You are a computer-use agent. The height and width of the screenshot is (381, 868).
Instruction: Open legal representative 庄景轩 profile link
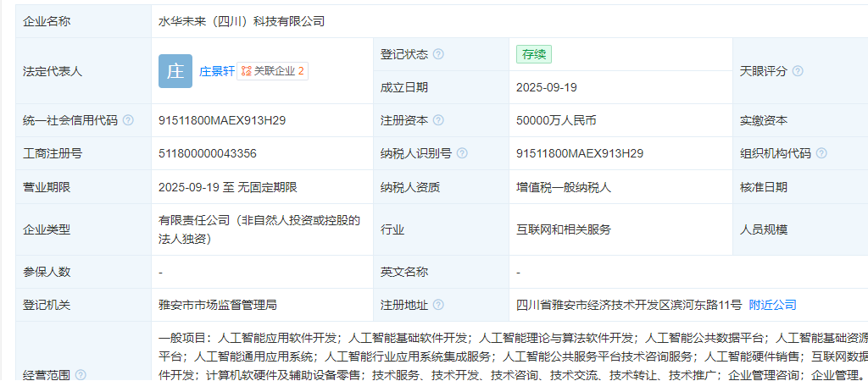pos(216,71)
